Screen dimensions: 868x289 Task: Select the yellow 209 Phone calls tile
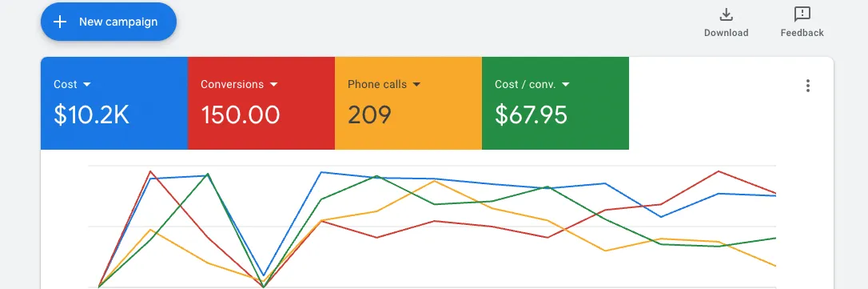(x=408, y=103)
